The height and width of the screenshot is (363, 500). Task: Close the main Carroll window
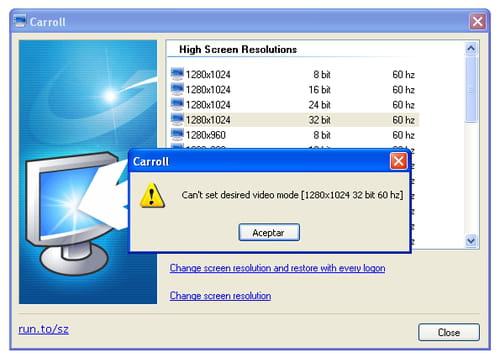coord(477,22)
